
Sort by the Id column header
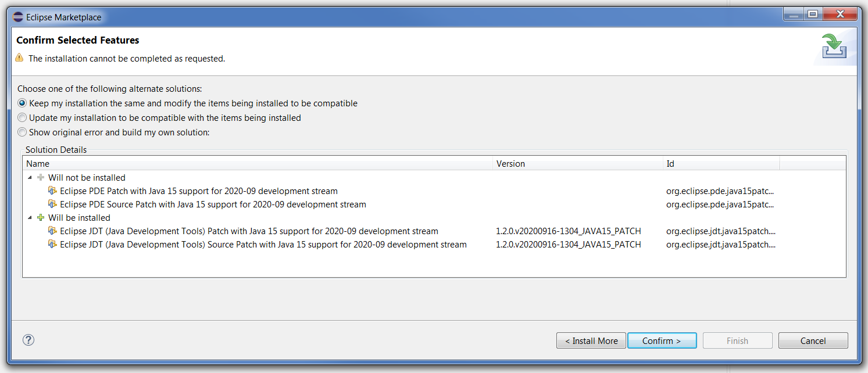721,164
